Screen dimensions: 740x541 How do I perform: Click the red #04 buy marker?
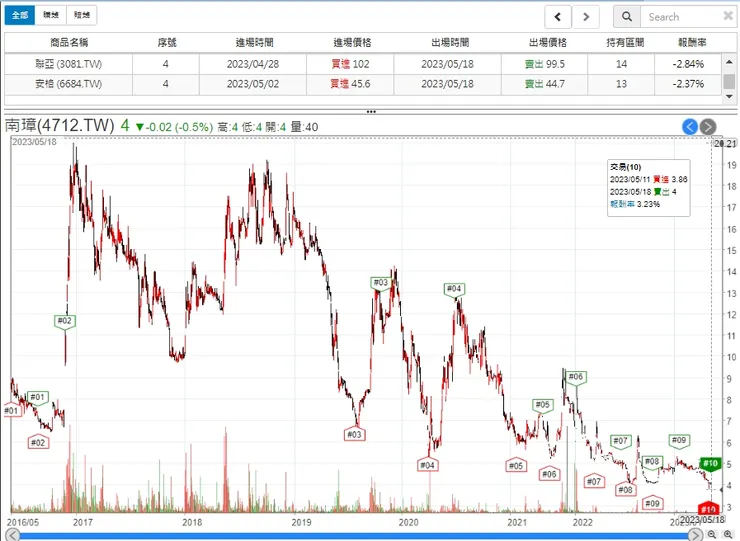tap(427, 465)
